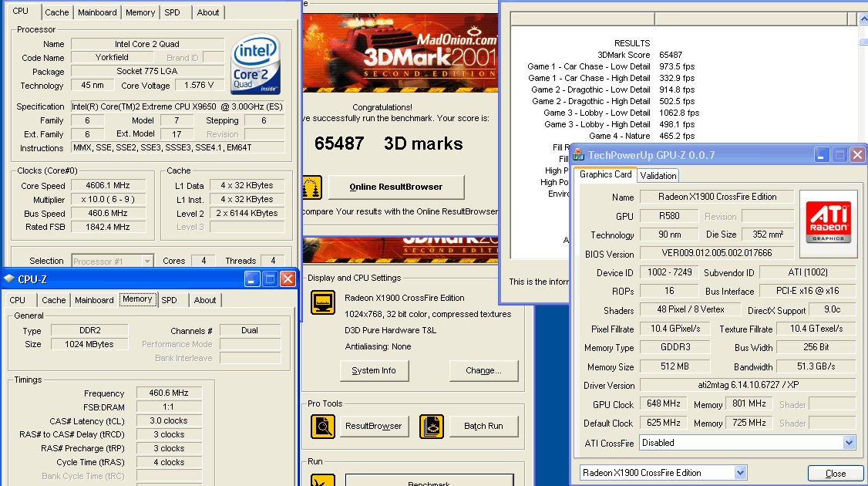Click the GPU name field Radeon X1900 CrossFire Edition
Image resolution: width=868 pixels, height=486 pixels.
coord(718,197)
